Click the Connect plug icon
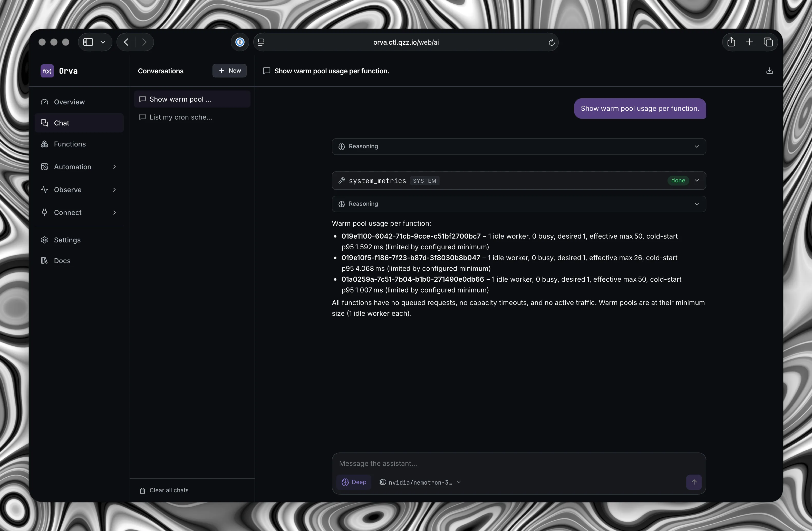The height and width of the screenshot is (531, 812). 44,212
